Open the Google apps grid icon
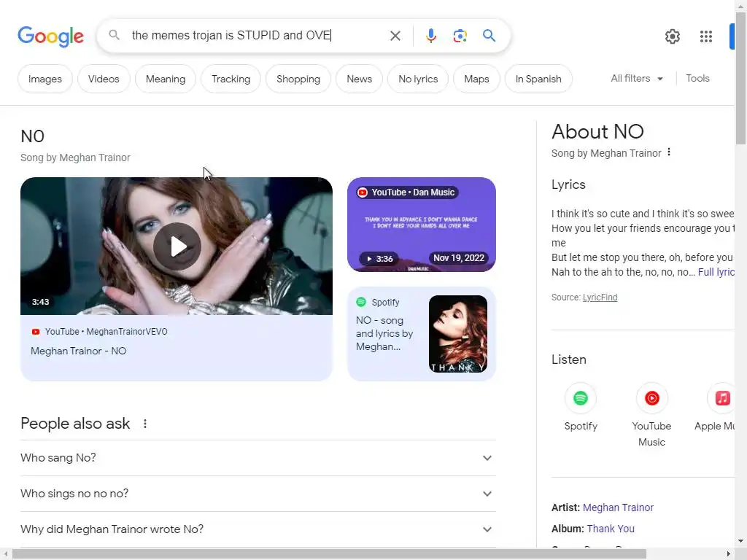Viewport: 747px width, 560px height. 706,36
